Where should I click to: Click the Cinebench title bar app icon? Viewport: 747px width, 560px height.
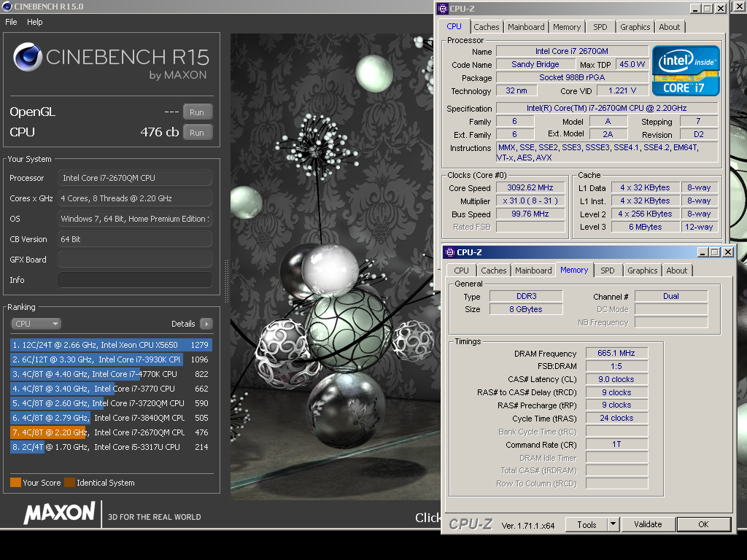pos(7,6)
